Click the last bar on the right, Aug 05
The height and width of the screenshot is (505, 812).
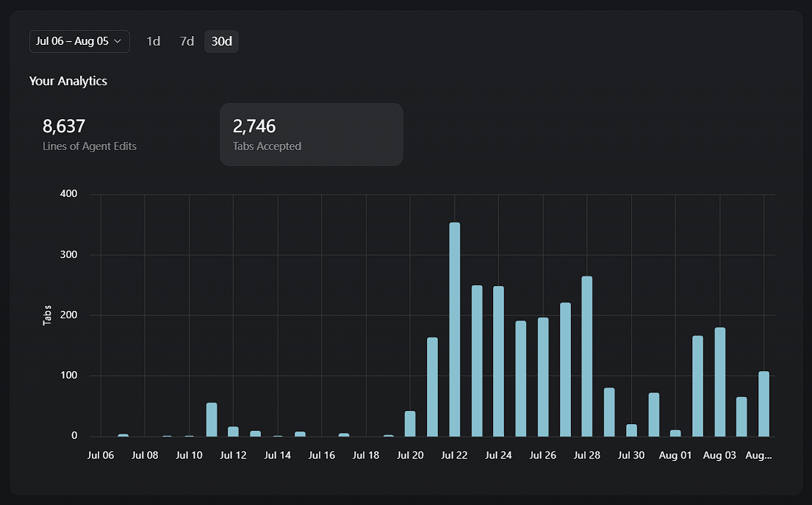pyautogui.click(x=764, y=404)
